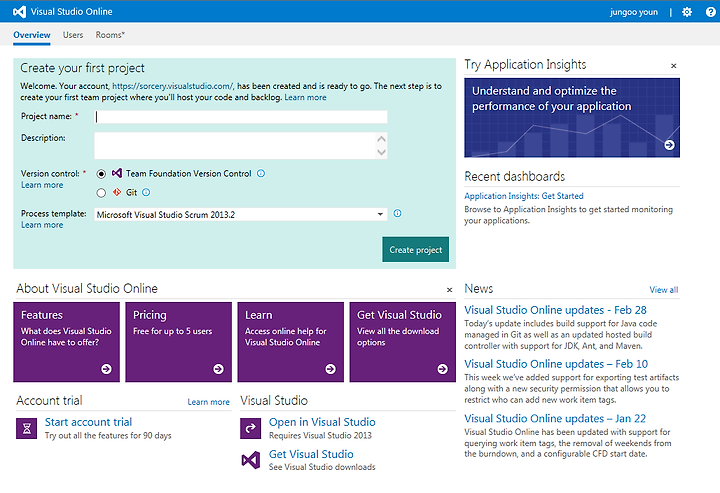This screenshot has height=493, width=720.
Task: Click Learn more after code and backlog
Action: tap(305, 97)
